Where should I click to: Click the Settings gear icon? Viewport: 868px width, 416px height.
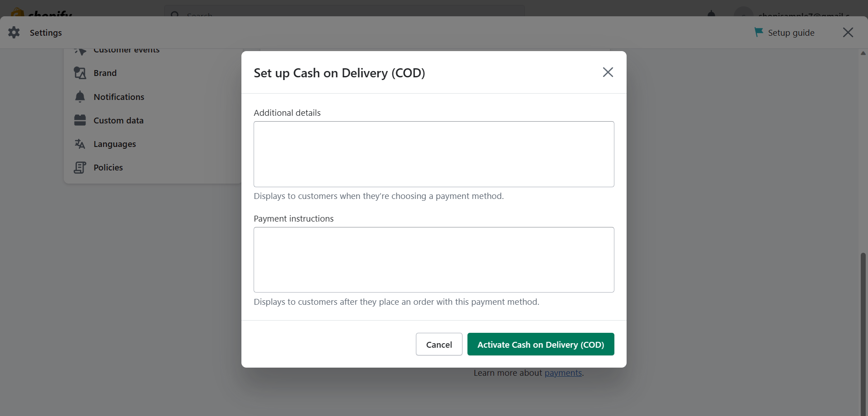(x=14, y=33)
